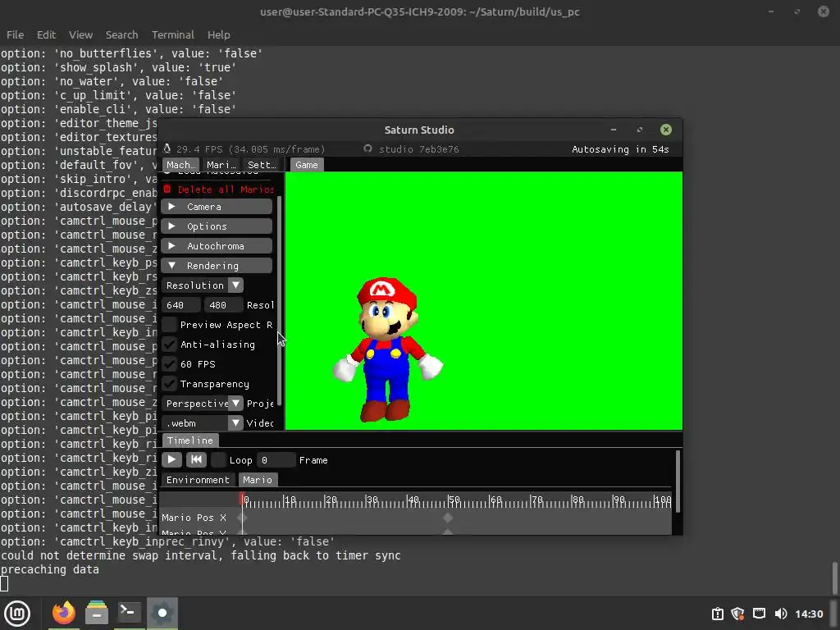Viewport: 840px width, 630px height.
Task: Expand the Options section
Action: tap(217, 226)
